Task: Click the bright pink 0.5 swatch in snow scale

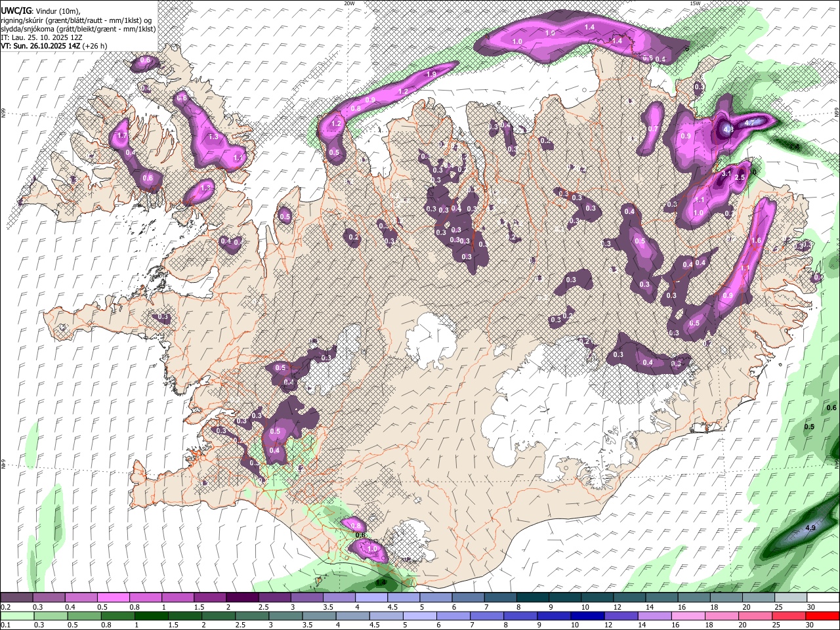Action: tap(113, 598)
